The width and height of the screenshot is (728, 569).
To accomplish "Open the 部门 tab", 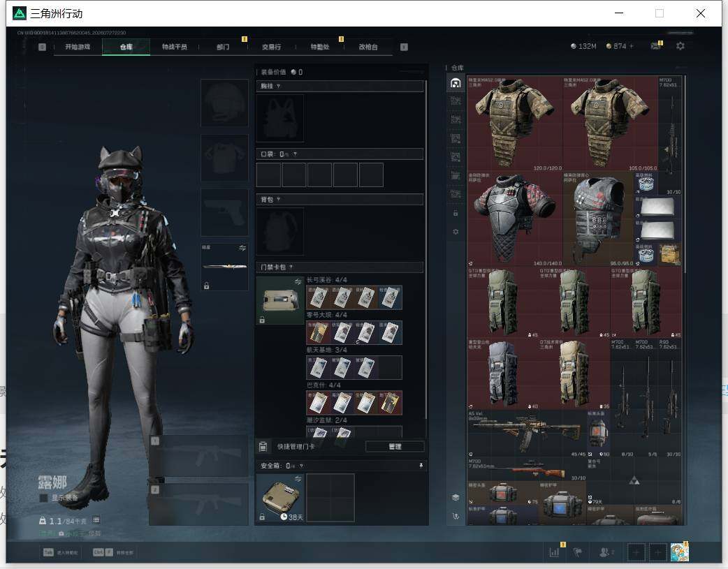I will (223, 47).
